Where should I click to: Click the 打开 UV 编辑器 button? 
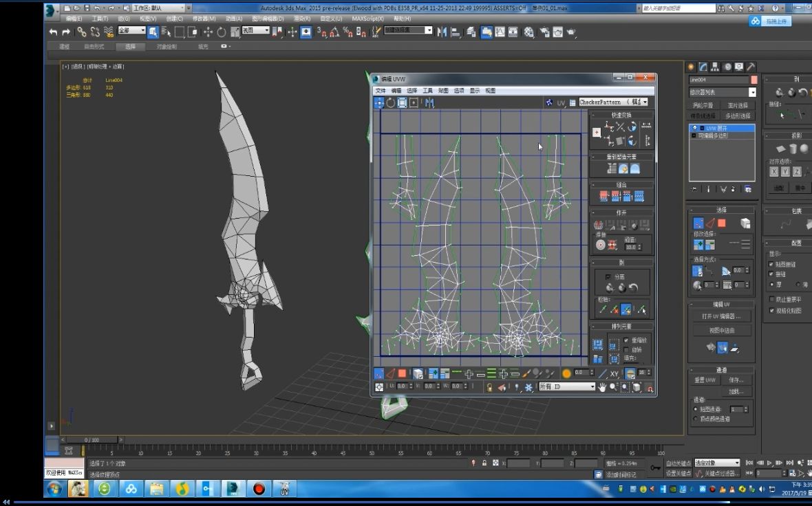(x=721, y=316)
